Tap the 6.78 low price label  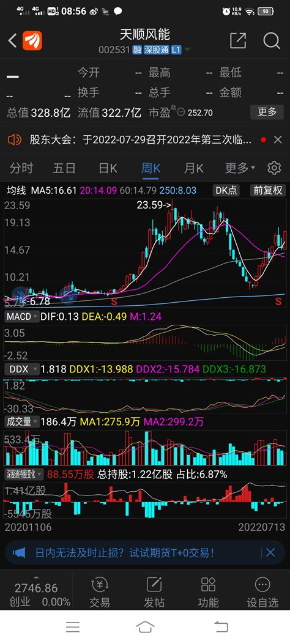pyautogui.click(x=34, y=302)
